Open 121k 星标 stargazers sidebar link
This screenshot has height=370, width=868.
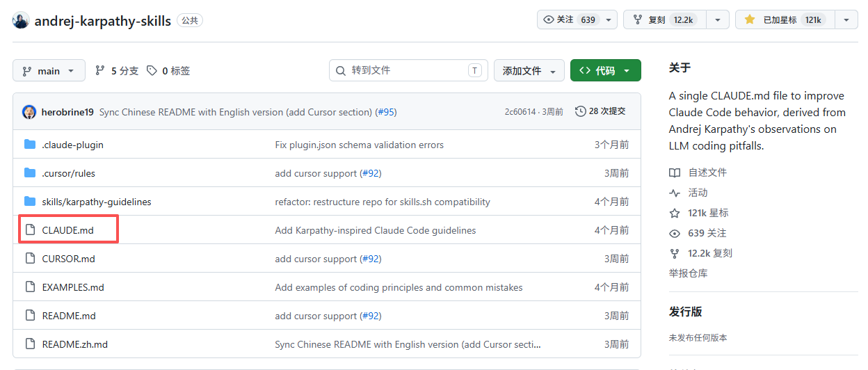[x=708, y=213]
